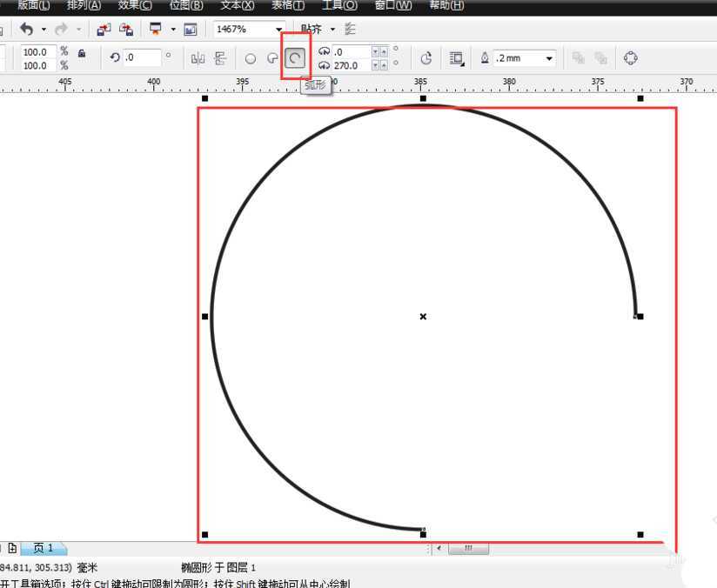The height and width of the screenshot is (588, 717).
Task: Click the Undo arrow icon
Action: coord(27,29)
